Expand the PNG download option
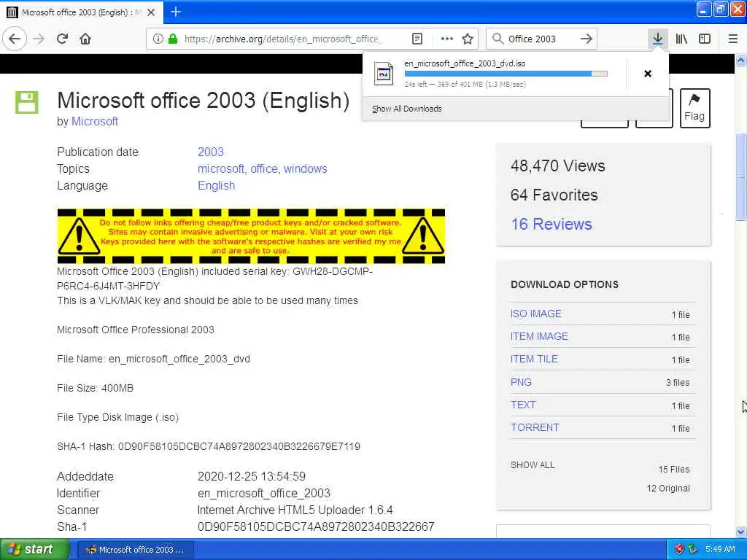Image resolution: width=747 pixels, height=560 pixels. tap(521, 382)
